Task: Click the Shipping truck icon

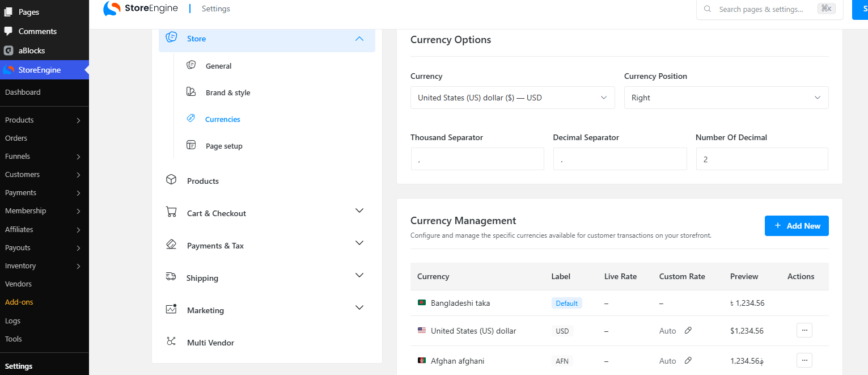Action: [x=171, y=277]
